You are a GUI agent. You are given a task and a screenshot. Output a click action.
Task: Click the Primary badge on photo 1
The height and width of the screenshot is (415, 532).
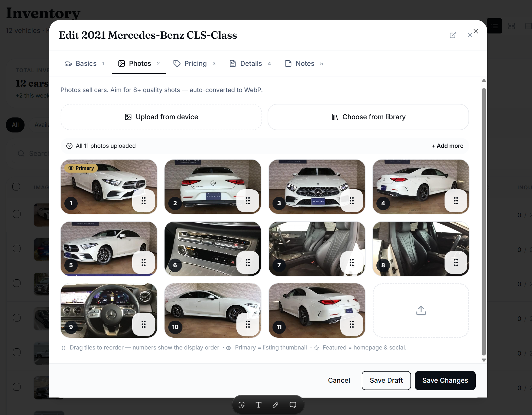tap(81, 168)
